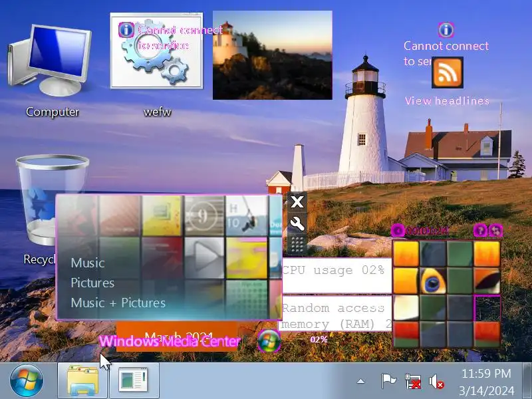Select Pictures in Media Center gadget
This screenshot has height=399, width=532.
click(92, 283)
